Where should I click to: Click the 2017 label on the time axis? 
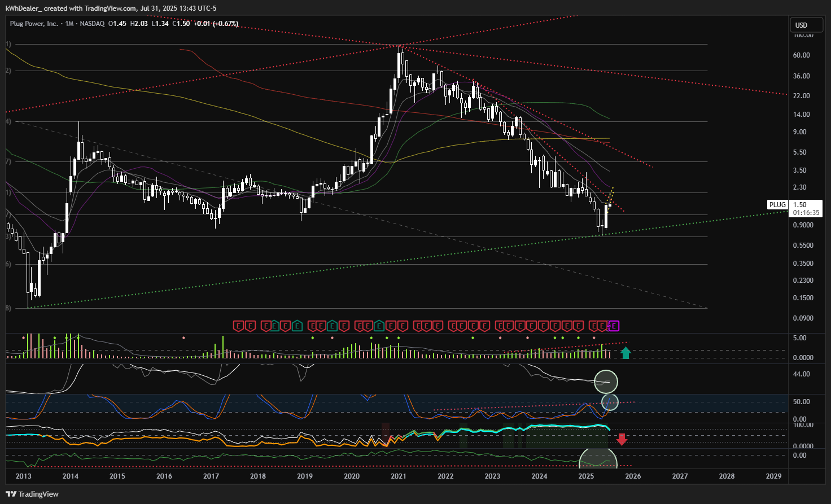(211, 476)
